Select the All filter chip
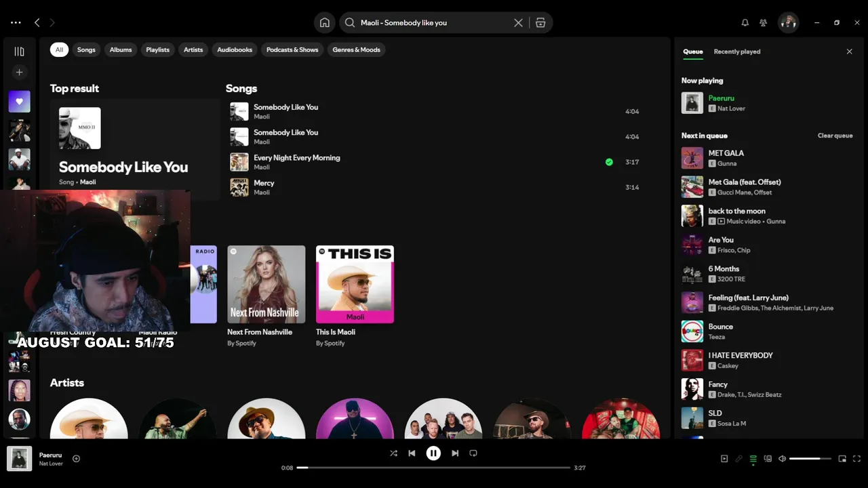The height and width of the screenshot is (488, 868). (59, 49)
